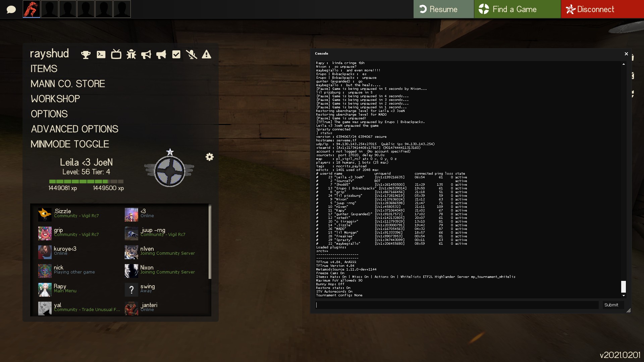Screen dimensions: 644x362
Task: Select the red player avatar in top bar
Action: pos(32,9)
